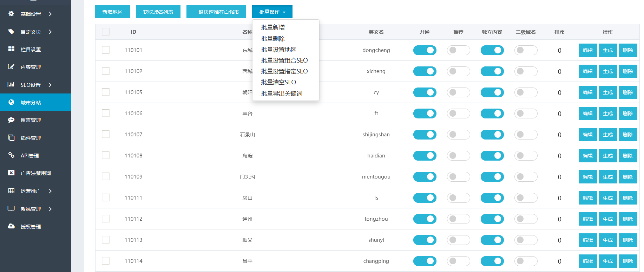Click ID cell 110107

[133, 135]
